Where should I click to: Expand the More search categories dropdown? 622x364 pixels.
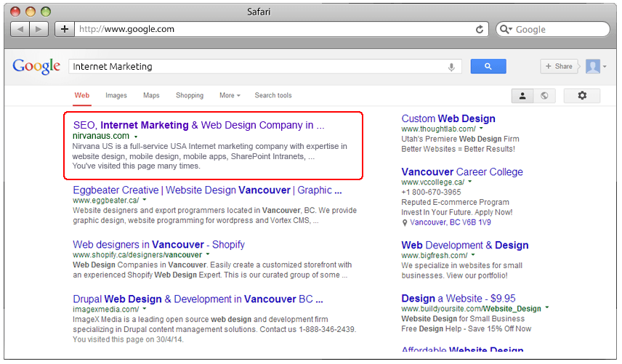tap(230, 95)
